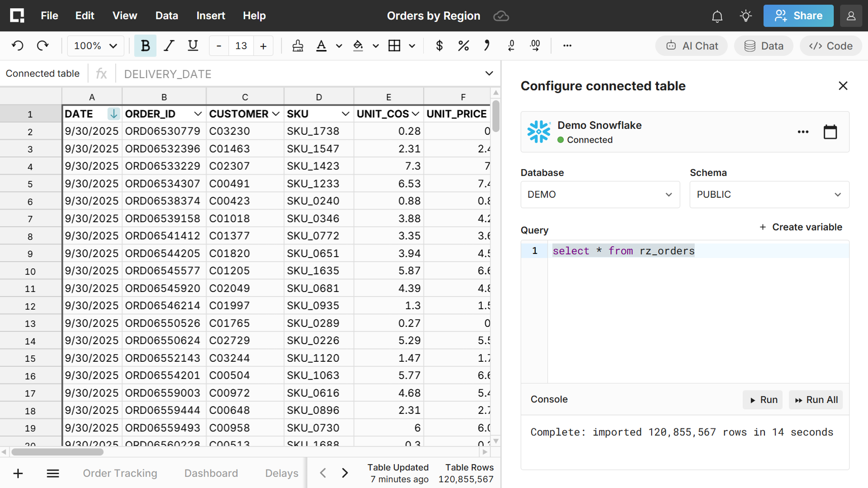Toggle underline formatting
This screenshot has height=488, width=868.
193,46
